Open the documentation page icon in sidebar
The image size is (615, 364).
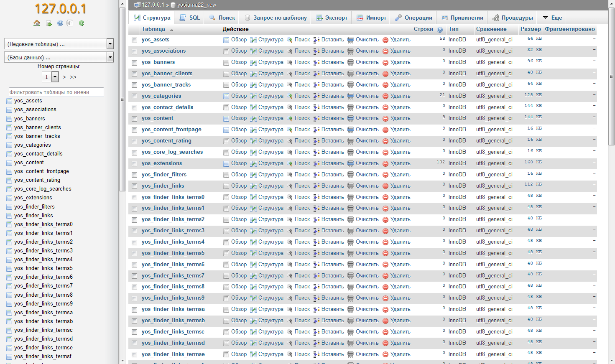[70, 23]
